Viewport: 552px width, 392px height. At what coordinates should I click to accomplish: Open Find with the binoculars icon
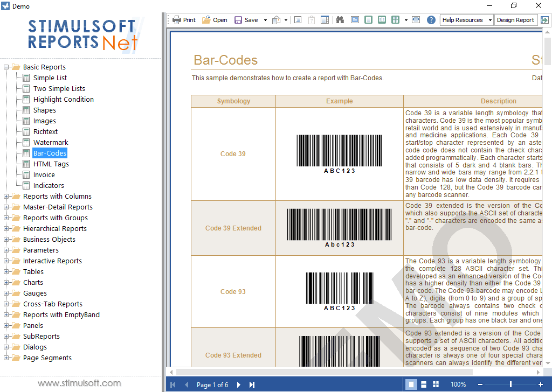[x=340, y=20]
